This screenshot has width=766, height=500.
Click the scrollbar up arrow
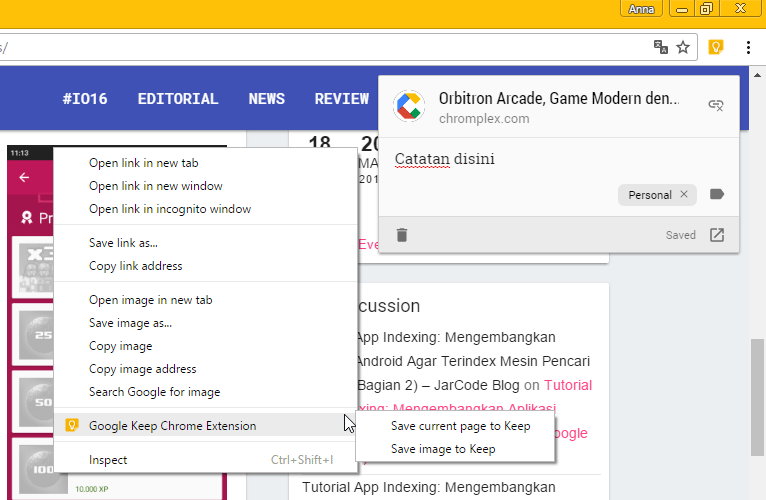click(757, 75)
